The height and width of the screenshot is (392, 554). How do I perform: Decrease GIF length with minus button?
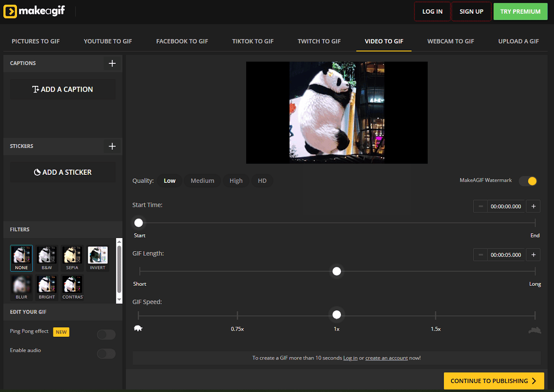click(x=480, y=255)
